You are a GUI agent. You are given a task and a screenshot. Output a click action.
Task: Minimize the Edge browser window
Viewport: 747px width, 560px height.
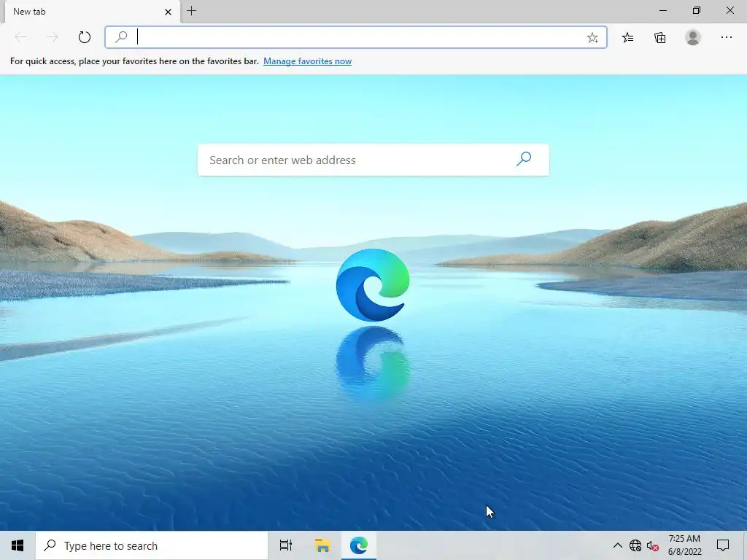tap(663, 10)
